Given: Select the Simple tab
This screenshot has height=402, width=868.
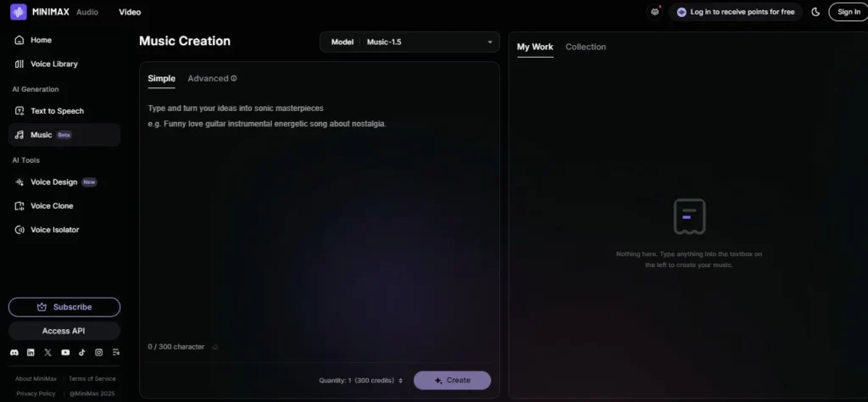Looking at the screenshot, I should tap(162, 79).
